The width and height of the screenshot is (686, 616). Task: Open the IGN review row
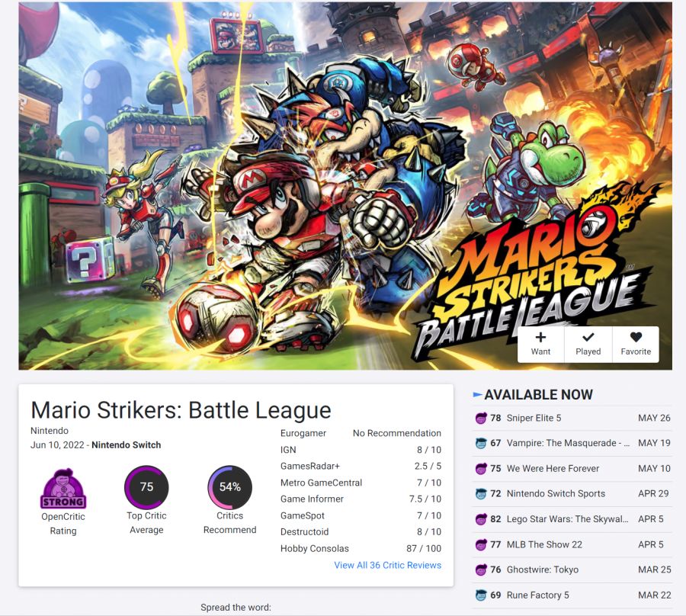(361, 450)
